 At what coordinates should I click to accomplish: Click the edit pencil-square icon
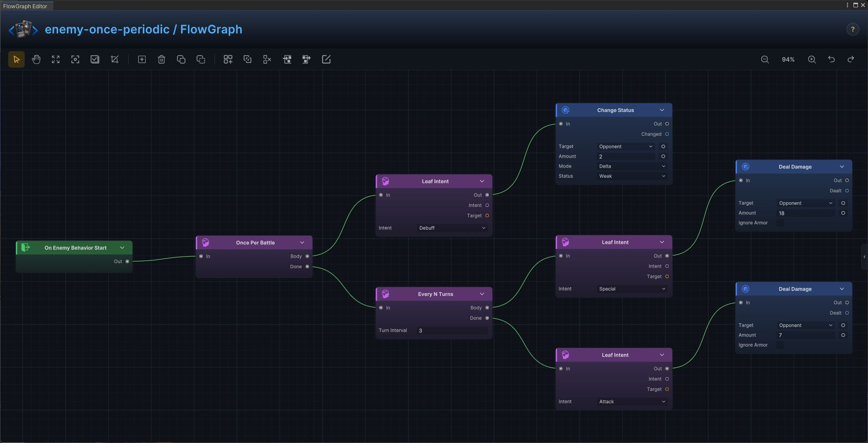pos(326,59)
